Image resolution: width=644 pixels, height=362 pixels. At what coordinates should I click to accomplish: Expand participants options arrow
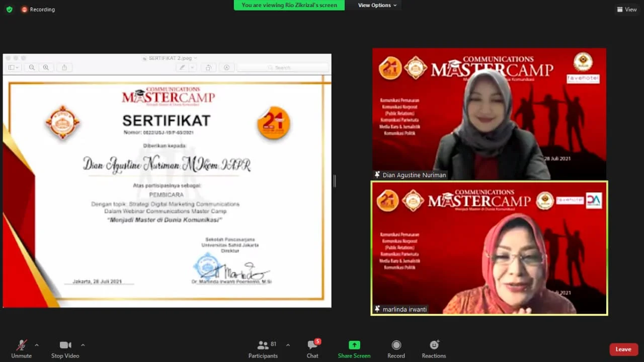288,345
